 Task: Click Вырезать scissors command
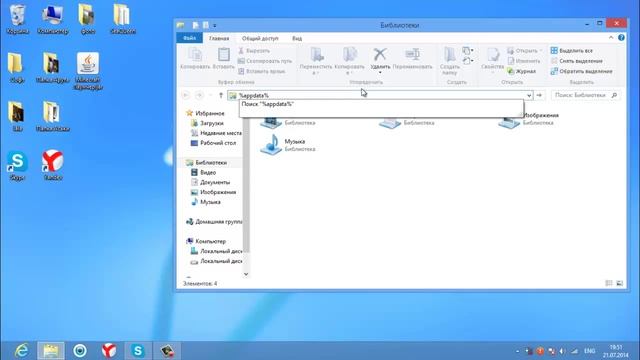click(x=254, y=51)
